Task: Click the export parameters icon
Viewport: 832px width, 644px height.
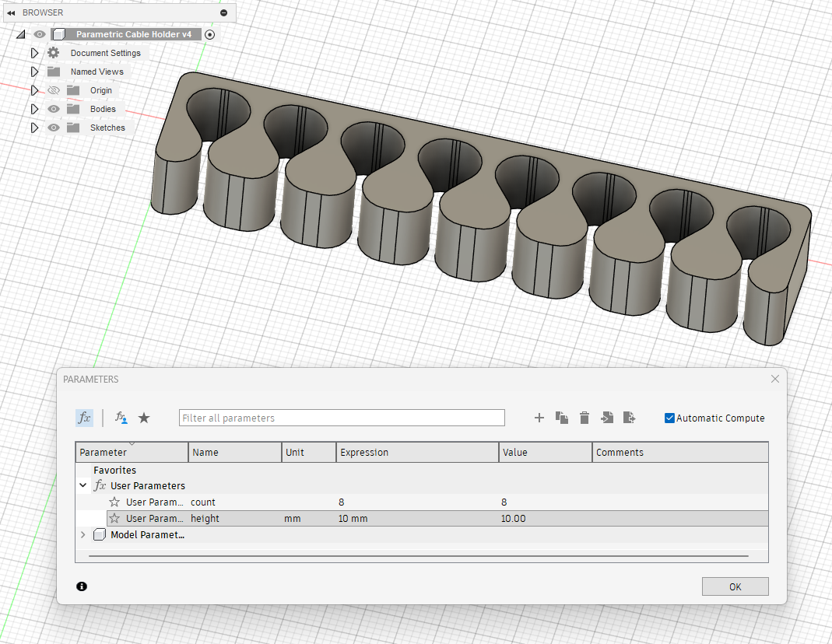Action: tap(630, 418)
